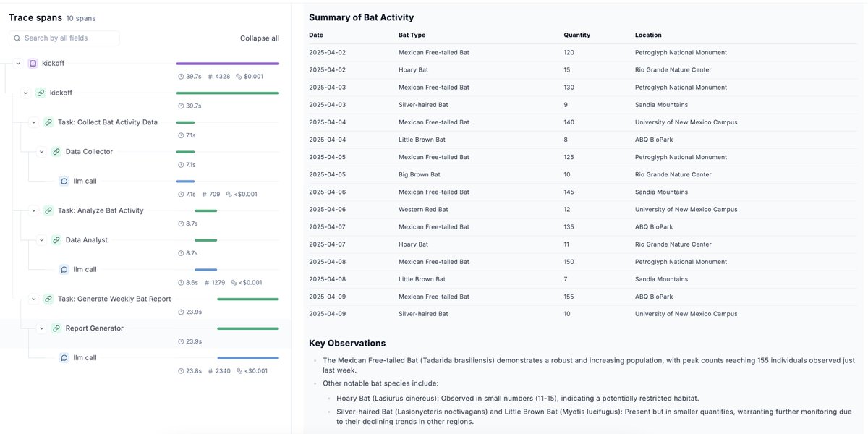The height and width of the screenshot is (434, 868).
Task: Click the search magnifier icon in field box
Action: [17, 38]
